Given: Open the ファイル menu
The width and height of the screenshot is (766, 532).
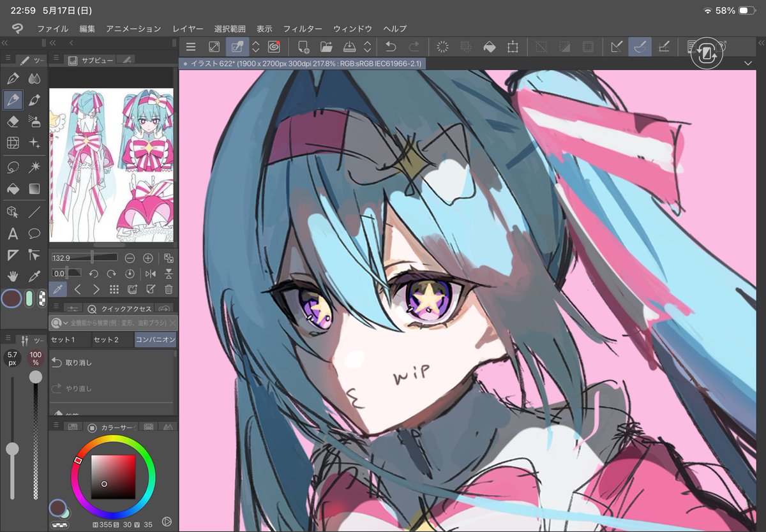Looking at the screenshot, I should pos(53,29).
